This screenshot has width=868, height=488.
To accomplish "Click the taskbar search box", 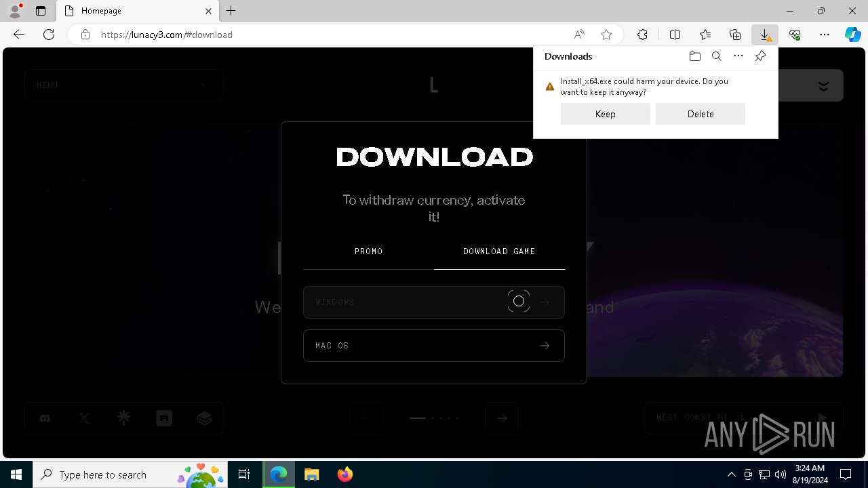I will (132, 474).
